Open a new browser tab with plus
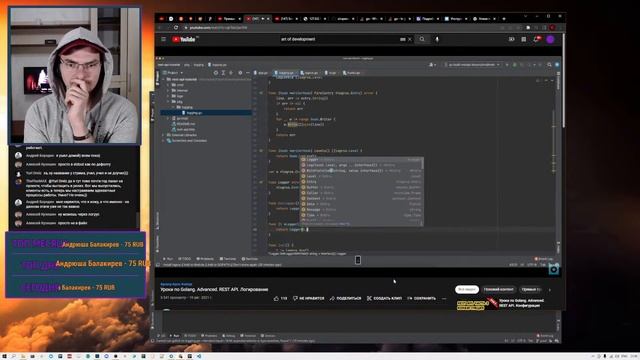The width and height of the screenshot is (640, 360). (504, 19)
